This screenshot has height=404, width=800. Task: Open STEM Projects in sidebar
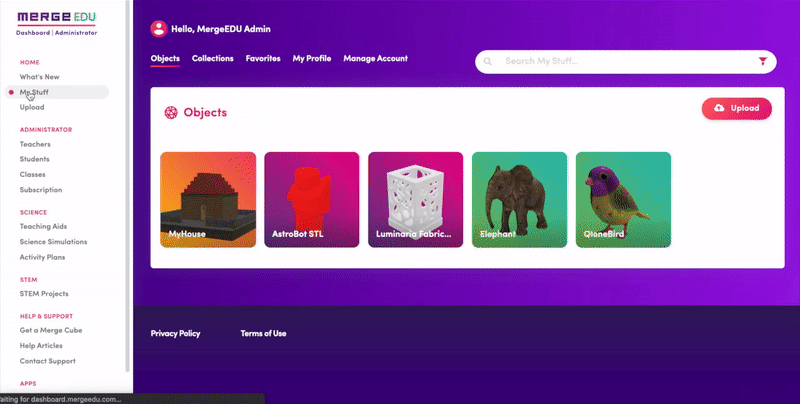[x=44, y=294]
